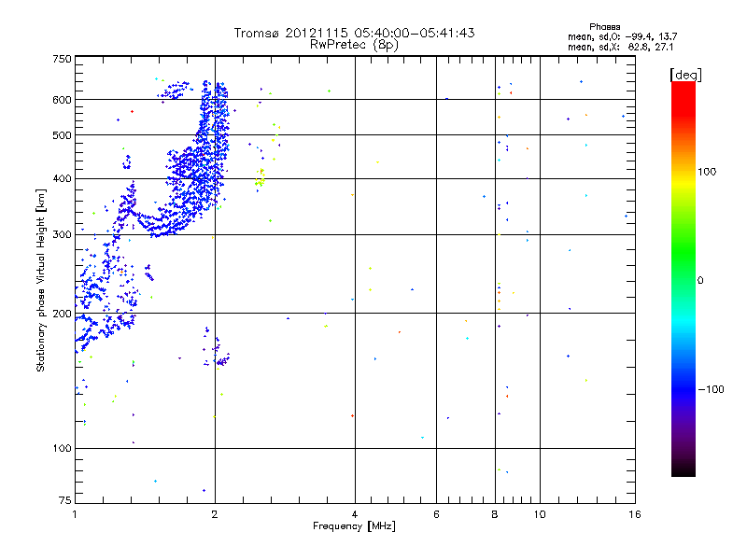Click the y-axis tick label '750'
This screenshot has height=560, width=747.
(62, 59)
